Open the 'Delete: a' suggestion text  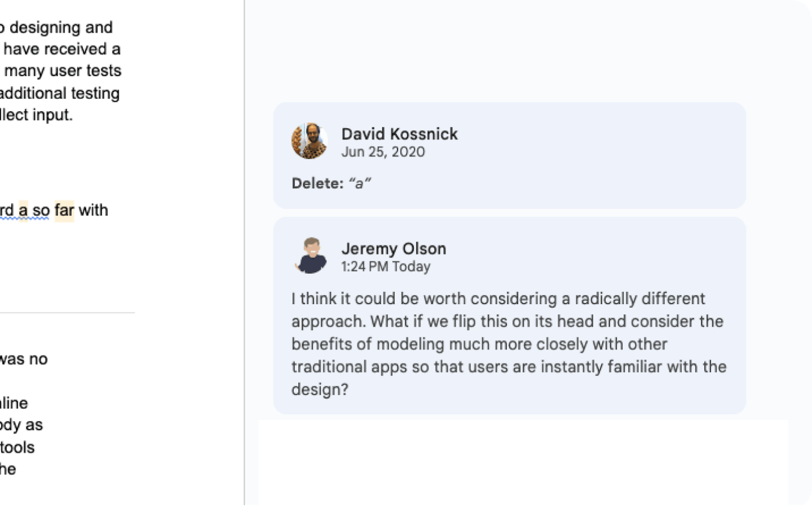tap(331, 183)
